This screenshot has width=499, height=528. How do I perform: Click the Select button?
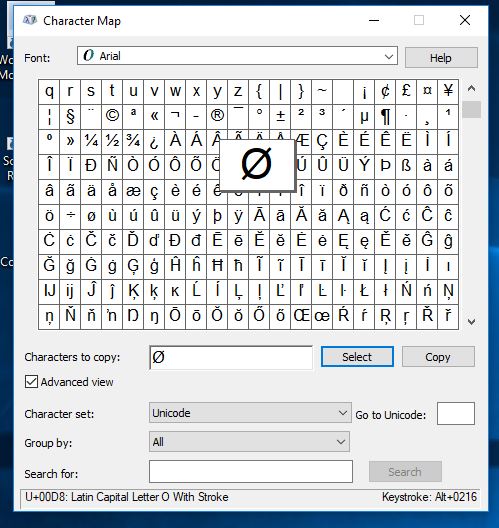[x=357, y=357]
